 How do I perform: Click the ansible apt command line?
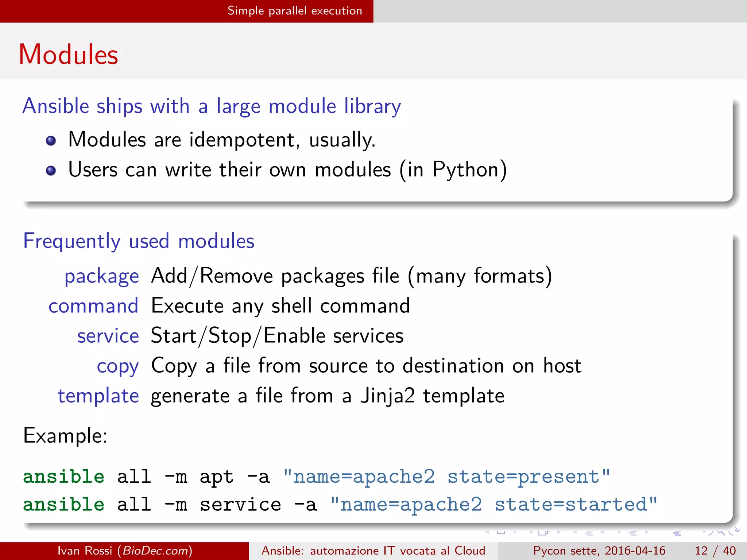317,477
